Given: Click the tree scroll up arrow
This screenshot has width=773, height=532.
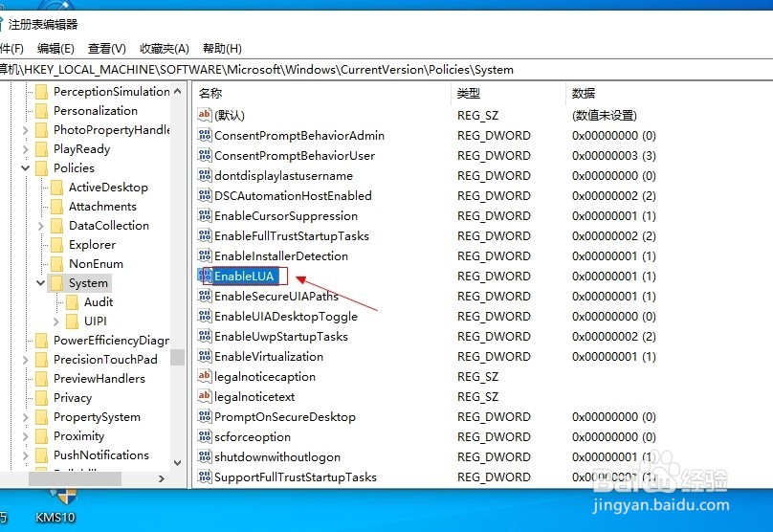Looking at the screenshot, I should pyautogui.click(x=178, y=91).
